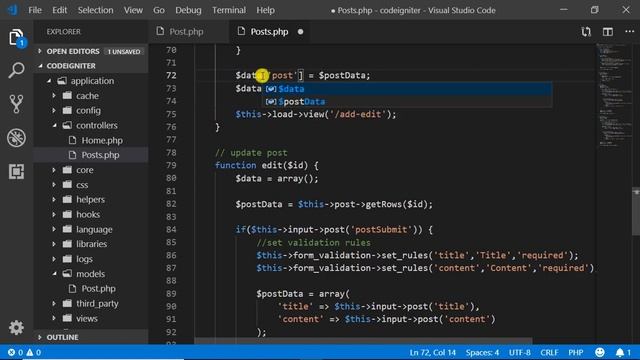The height and width of the screenshot is (360, 640).
Task: Collapse the models folder
Action: [x=91, y=274]
